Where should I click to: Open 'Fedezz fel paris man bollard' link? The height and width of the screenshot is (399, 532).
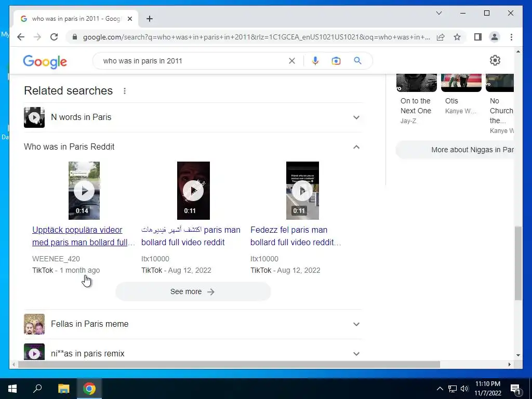(x=296, y=236)
